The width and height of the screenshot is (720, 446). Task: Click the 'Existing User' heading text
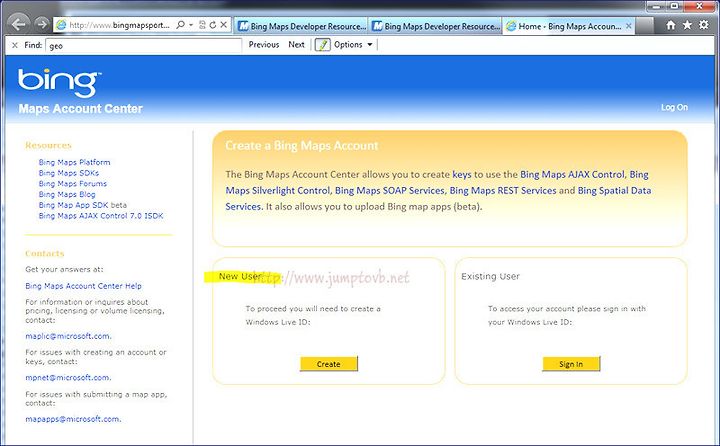pos(490,276)
